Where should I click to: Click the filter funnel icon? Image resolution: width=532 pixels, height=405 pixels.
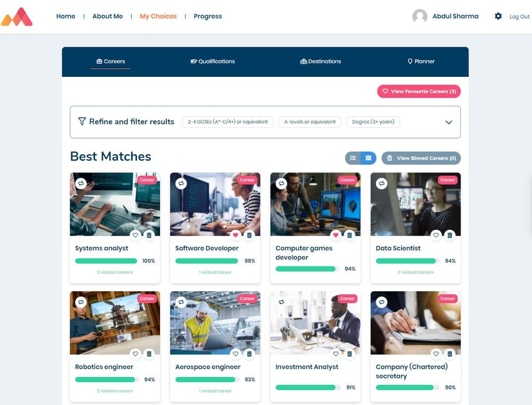[x=82, y=122]
